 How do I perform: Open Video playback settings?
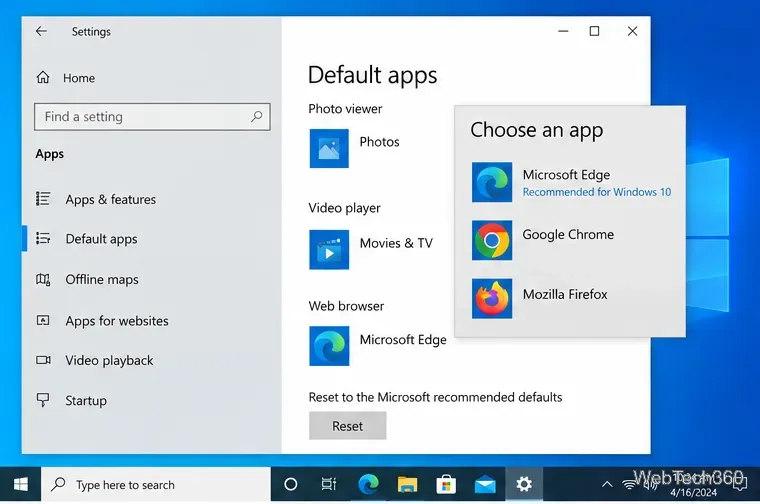(95, 361)
